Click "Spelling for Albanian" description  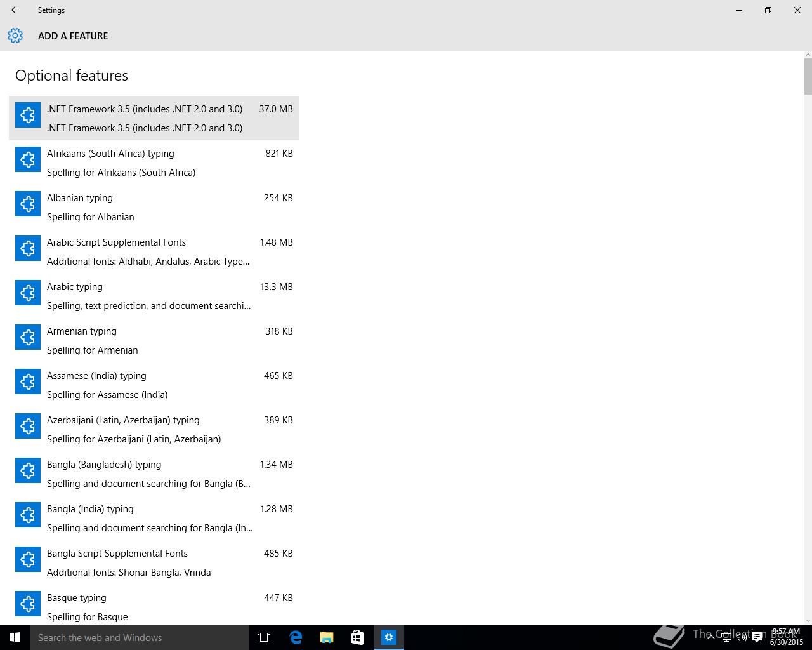(x=90, y=217)
